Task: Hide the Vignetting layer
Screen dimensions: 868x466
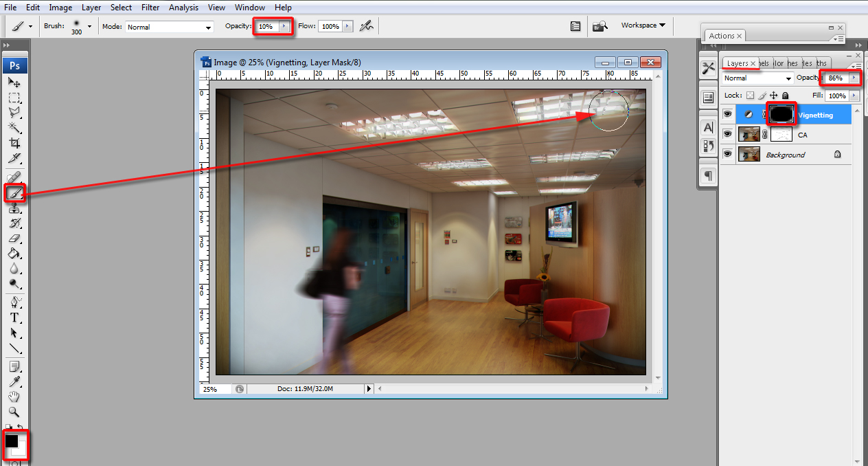Action: (727, 115)
